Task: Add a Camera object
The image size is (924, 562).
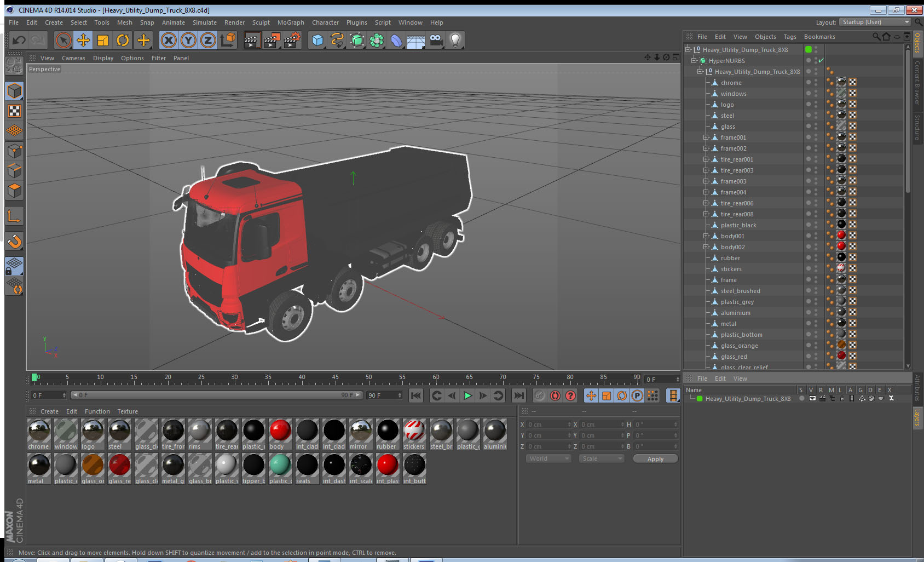Action: pos(436,40)
